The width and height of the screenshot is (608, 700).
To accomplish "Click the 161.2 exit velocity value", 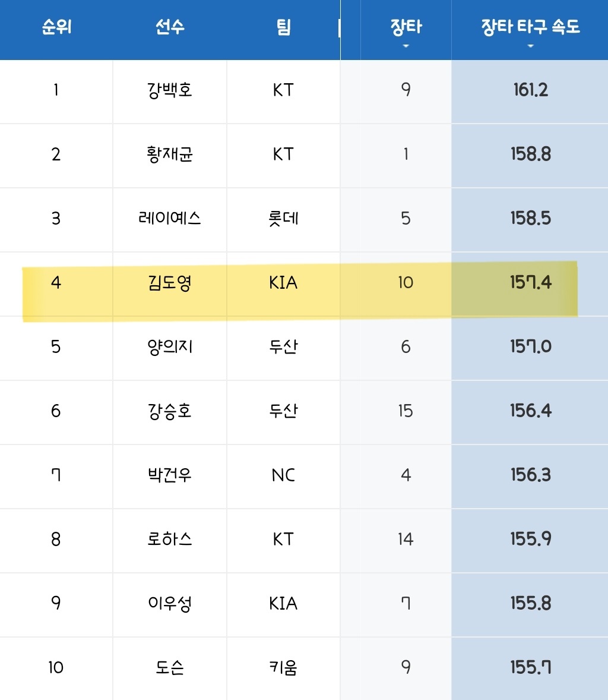I will click(x=530, y=90).
